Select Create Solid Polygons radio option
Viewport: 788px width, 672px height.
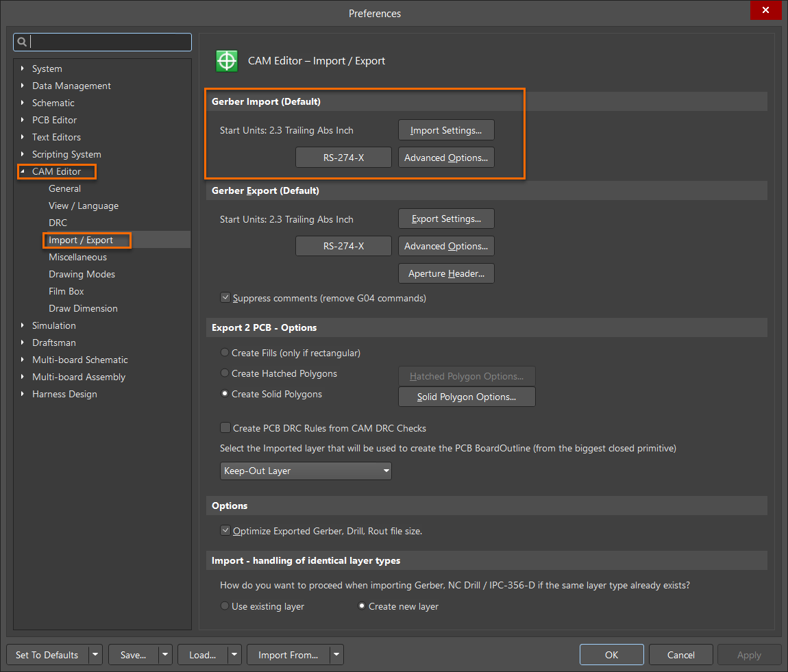click(x=225, y=394)
